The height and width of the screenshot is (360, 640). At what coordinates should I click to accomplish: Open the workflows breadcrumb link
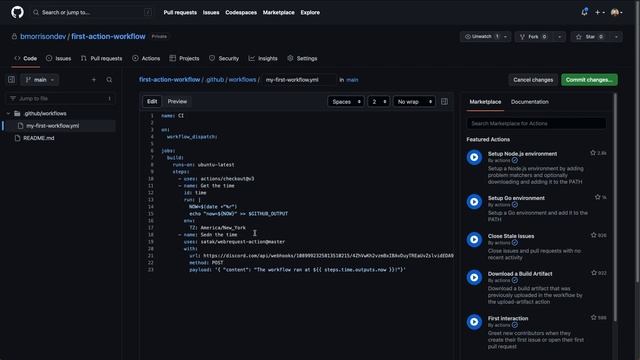pos(242,80)
